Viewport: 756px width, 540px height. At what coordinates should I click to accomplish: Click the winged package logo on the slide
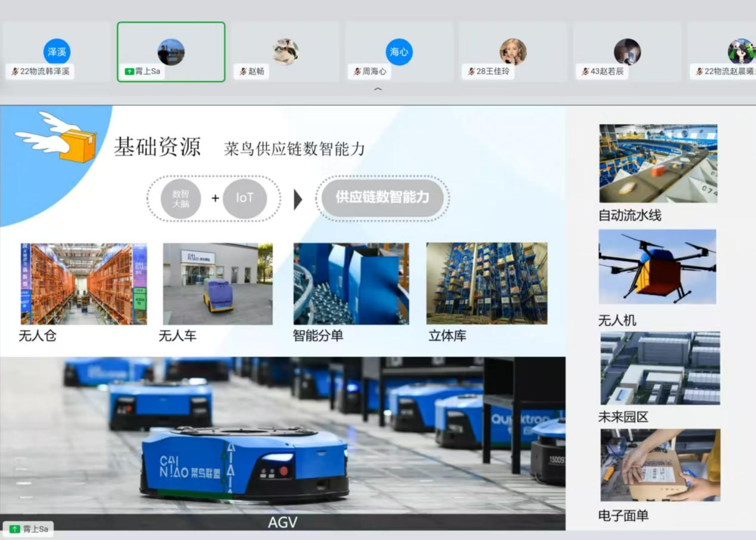(57, 137)
